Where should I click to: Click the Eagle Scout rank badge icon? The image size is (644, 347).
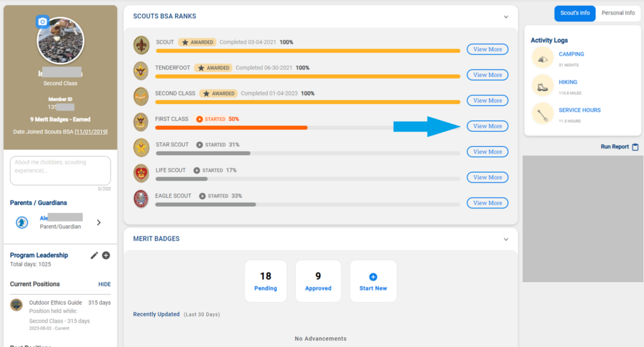[x=141, y=199]
